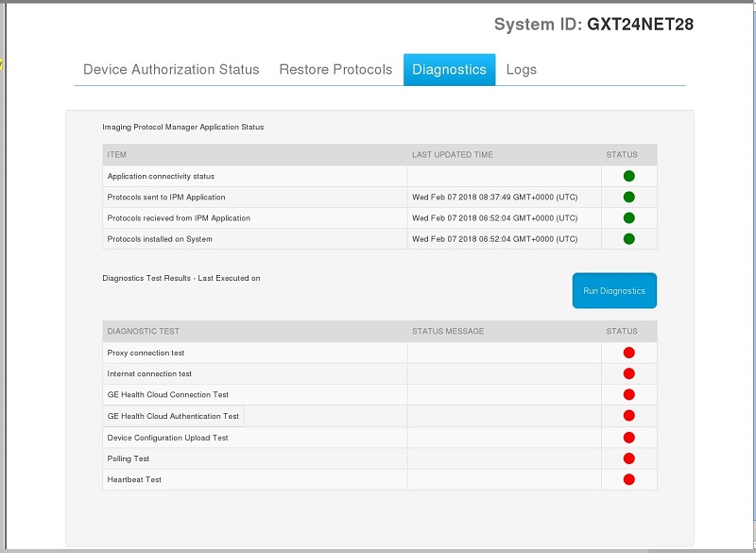Click the System ID GXT24NET28 heading

pos(593,25)
